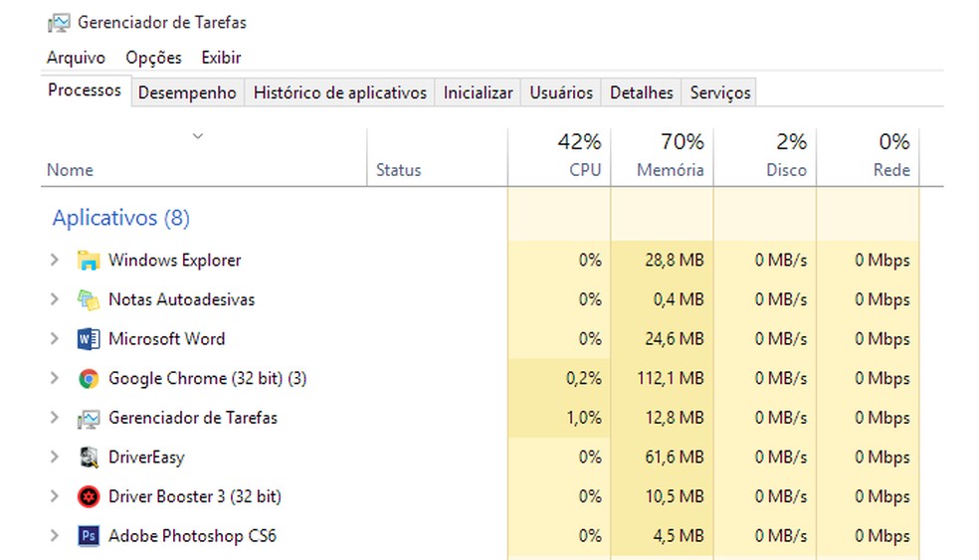Screen dimensions: 979x560
Task: Click the Notas Autoadesivas icon
Action: click(89, 299)
